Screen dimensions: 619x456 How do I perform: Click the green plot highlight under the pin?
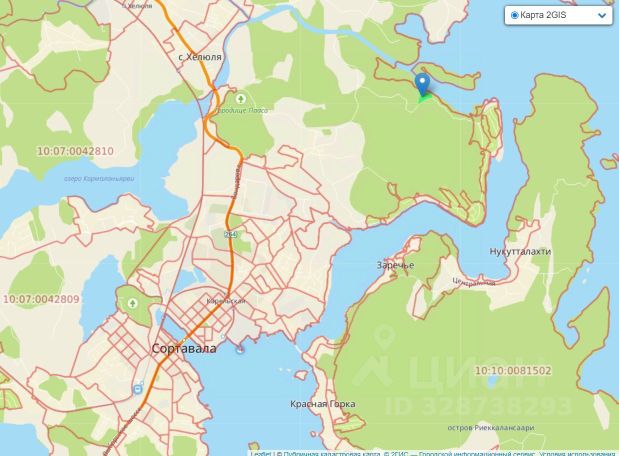[424, 97]
